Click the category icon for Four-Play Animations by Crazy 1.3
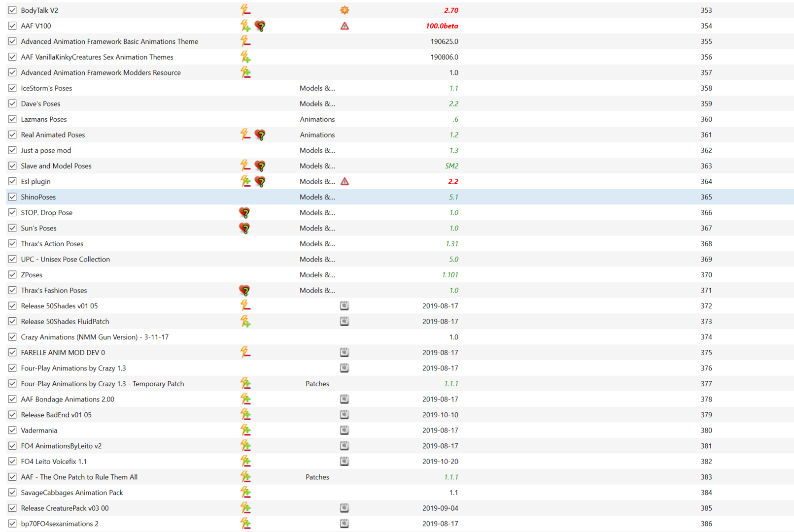The image size is (794, 532). pyautogui.click(x=345, y=368)
